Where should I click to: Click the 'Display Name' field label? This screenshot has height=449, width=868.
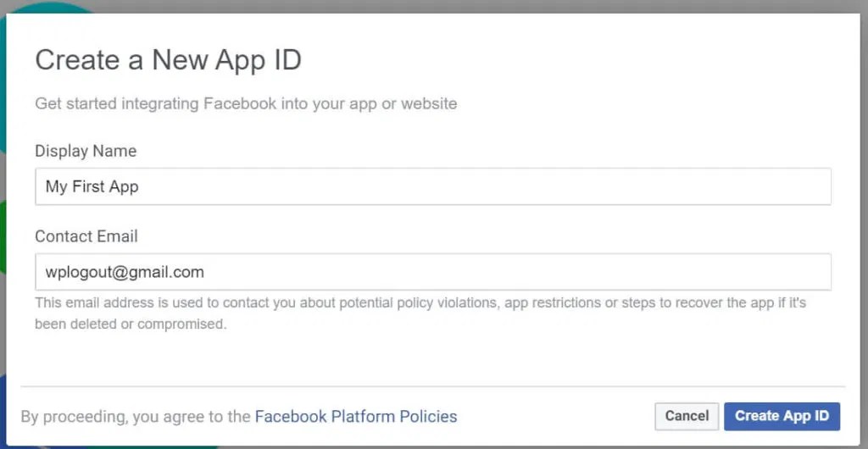pos(86,151)
